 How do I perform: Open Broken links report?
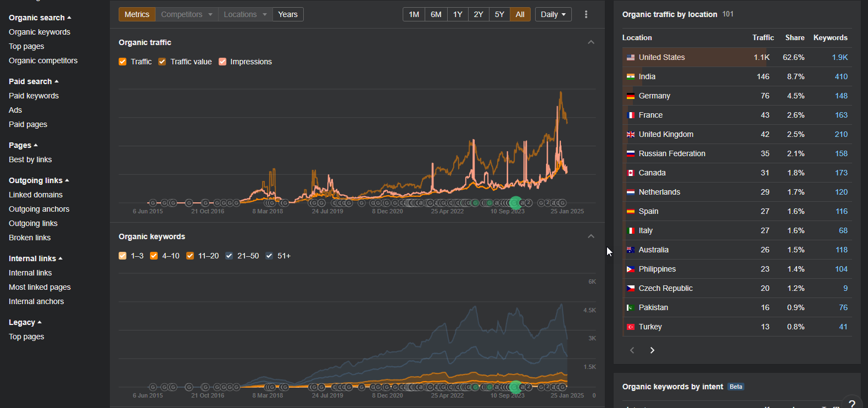click(x=30, y=238)
